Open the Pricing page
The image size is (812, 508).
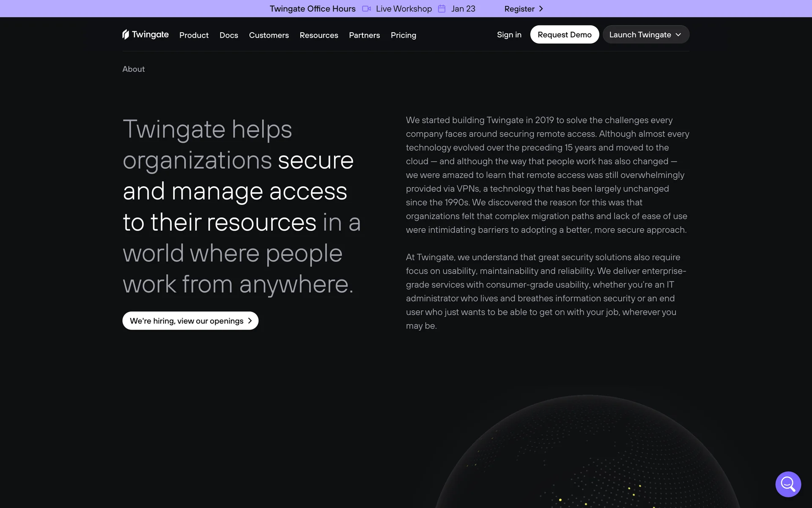click(403, 35)
